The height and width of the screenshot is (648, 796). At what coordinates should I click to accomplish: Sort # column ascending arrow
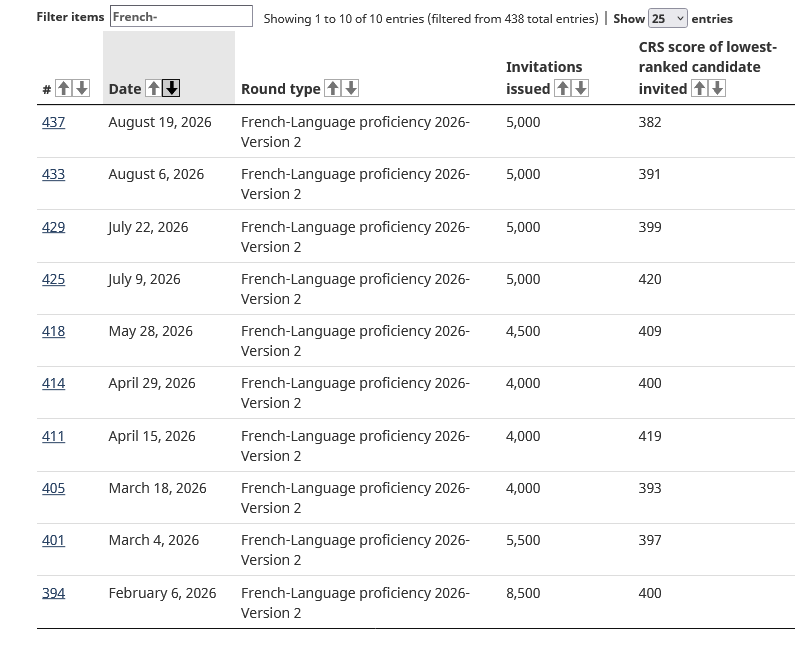pyautogui.click(x=63, y=88)
